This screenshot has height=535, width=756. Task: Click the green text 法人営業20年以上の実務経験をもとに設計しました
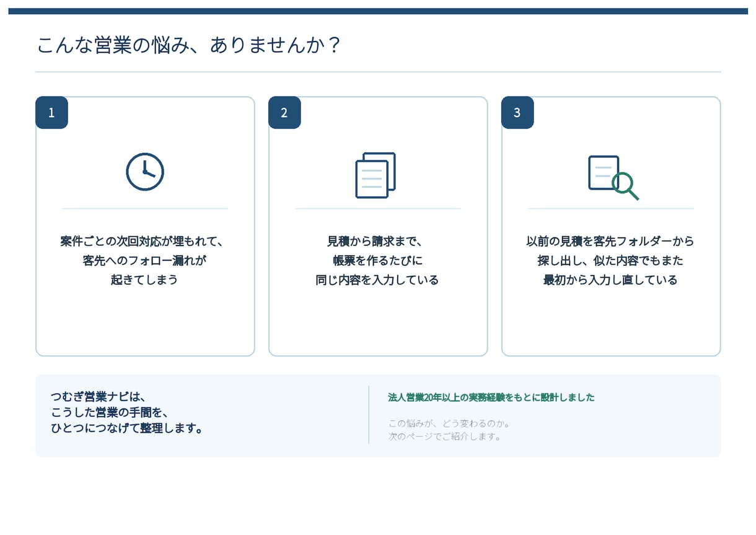click(x=491, y=397)
